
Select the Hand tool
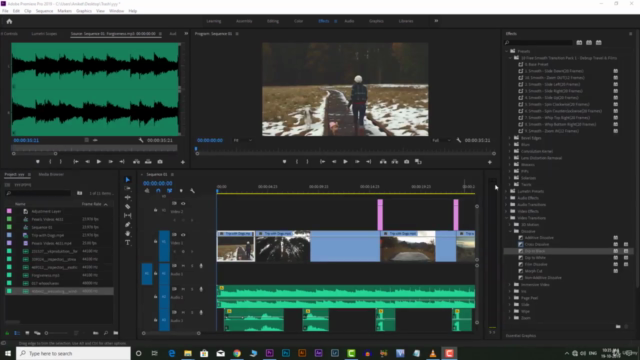[x=128, y=233]
